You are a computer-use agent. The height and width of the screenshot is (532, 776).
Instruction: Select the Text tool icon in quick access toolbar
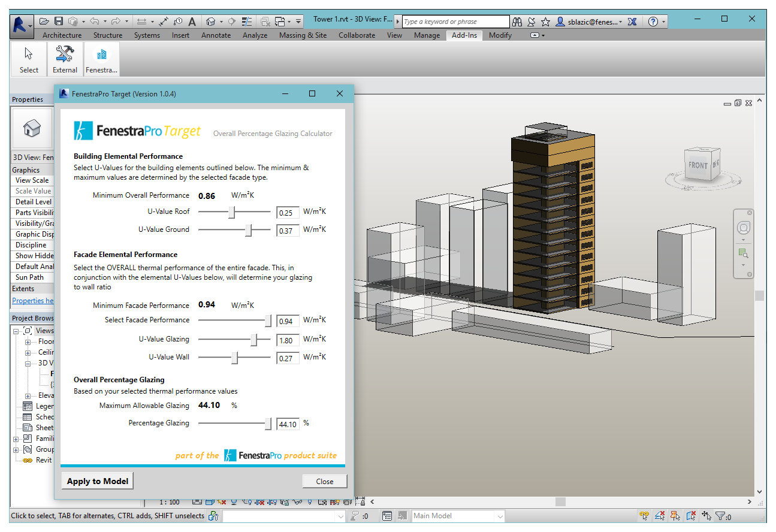[192, 22]
